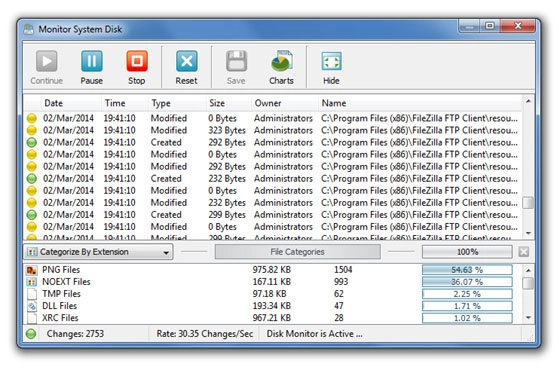
Task: Select the TMP Files row
Action: (272, 294)
